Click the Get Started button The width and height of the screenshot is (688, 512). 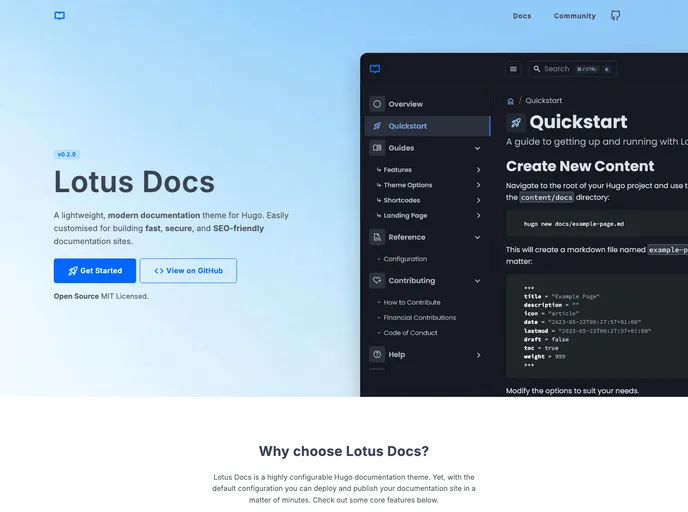95,271
